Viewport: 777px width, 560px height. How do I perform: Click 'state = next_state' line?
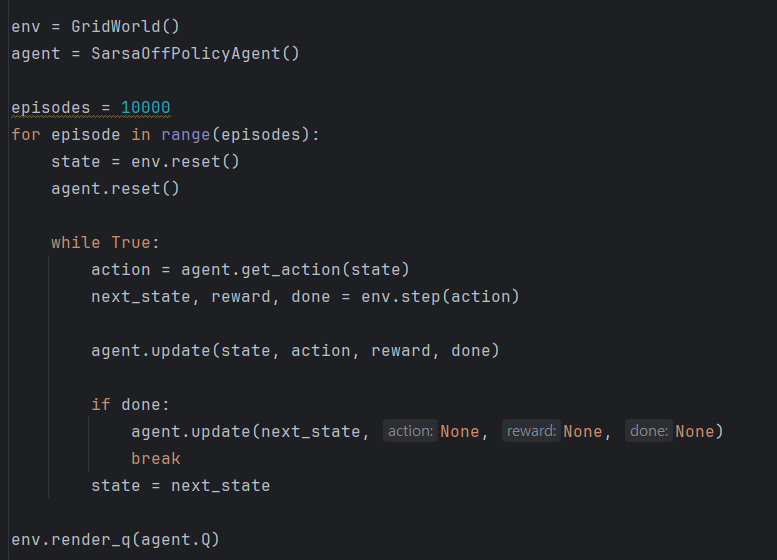click(x=180, y=485)
